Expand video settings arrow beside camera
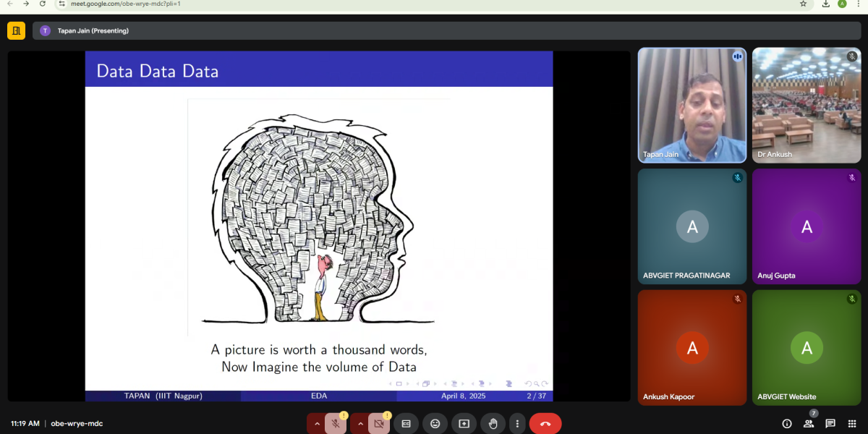Viewport: 868px width, 434px height. (x=359, y=424)
